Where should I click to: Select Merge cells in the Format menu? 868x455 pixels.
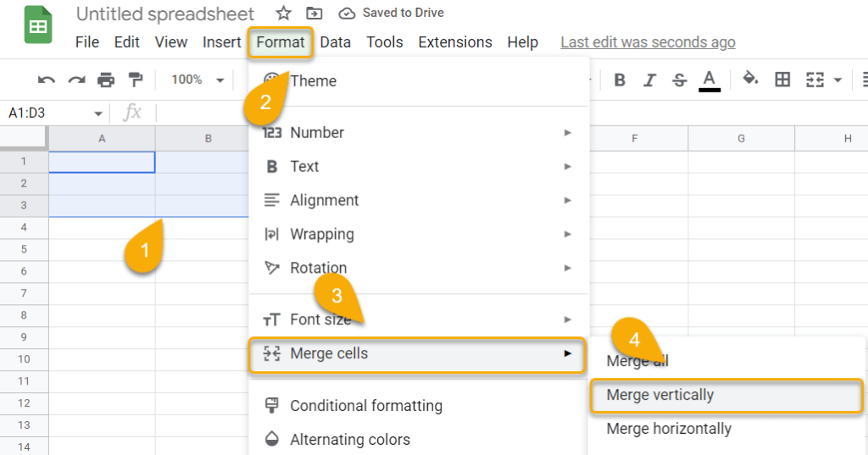(417, 353)
